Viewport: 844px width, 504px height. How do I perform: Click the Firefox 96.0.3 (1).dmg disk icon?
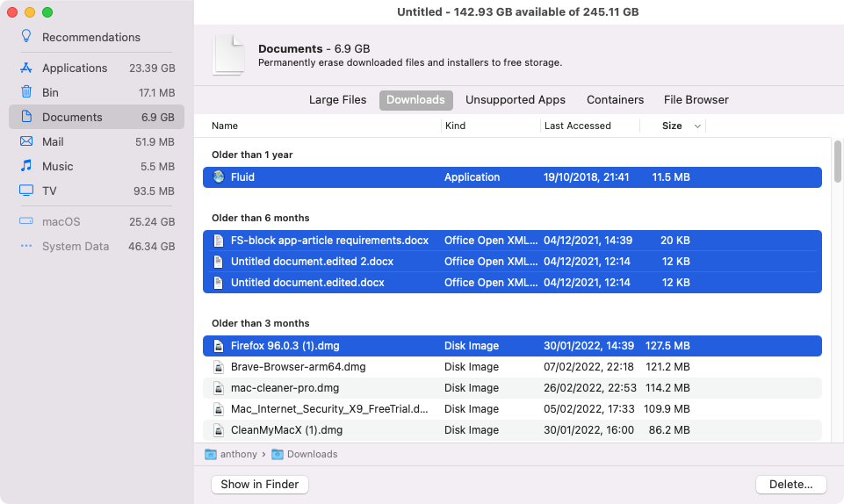coord(218,346)
